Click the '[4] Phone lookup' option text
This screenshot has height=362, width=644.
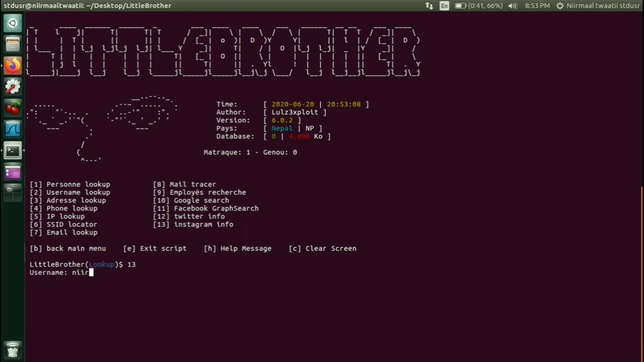coord(63,209)
